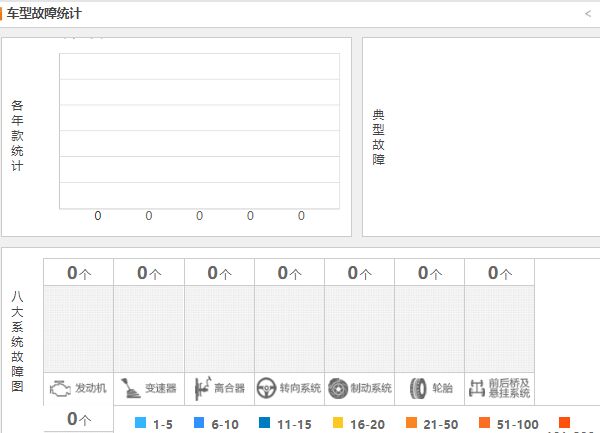This screenshot has height=433, width=600.
Task: Click the clutch (离合器) pedal icon
Action: click(x=202, y=388)
